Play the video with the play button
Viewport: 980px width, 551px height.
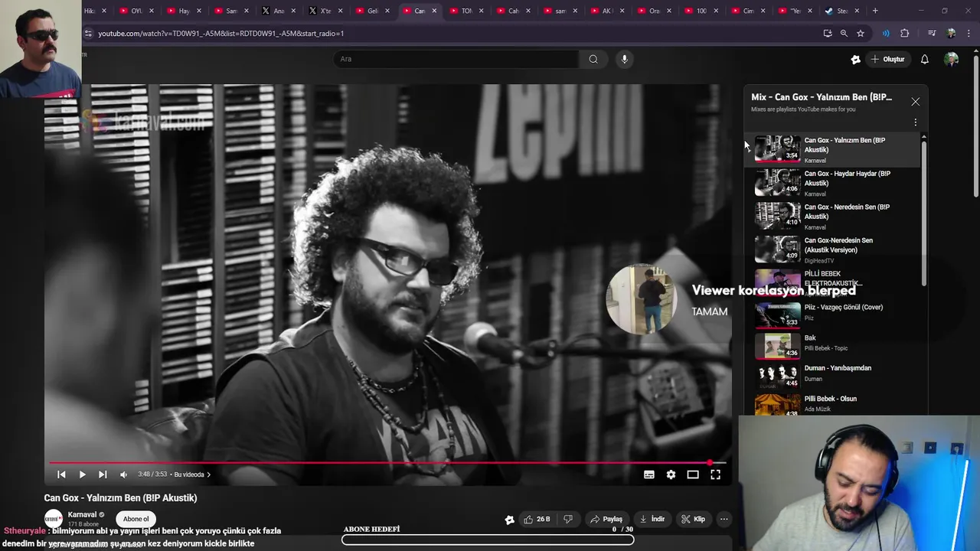[82, 474]
